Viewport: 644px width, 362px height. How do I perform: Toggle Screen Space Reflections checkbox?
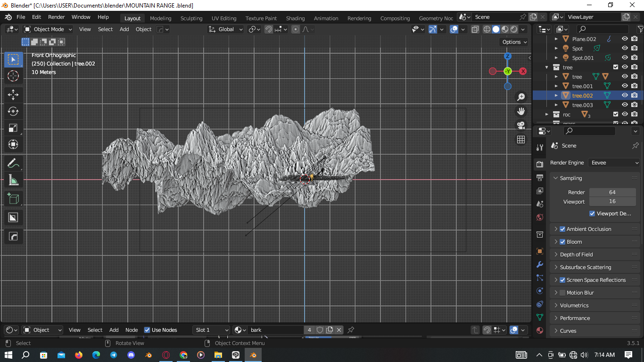tap(562, 280)
